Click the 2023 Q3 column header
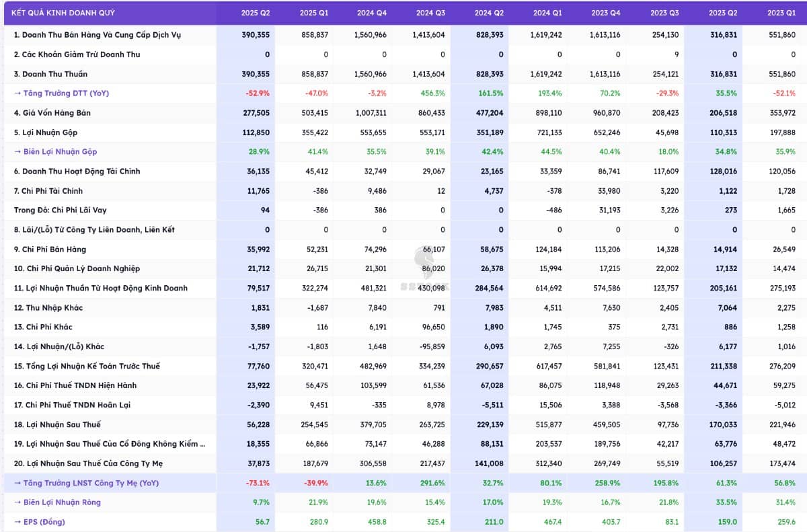Viewport: 807px width, 532px height. 664,13
